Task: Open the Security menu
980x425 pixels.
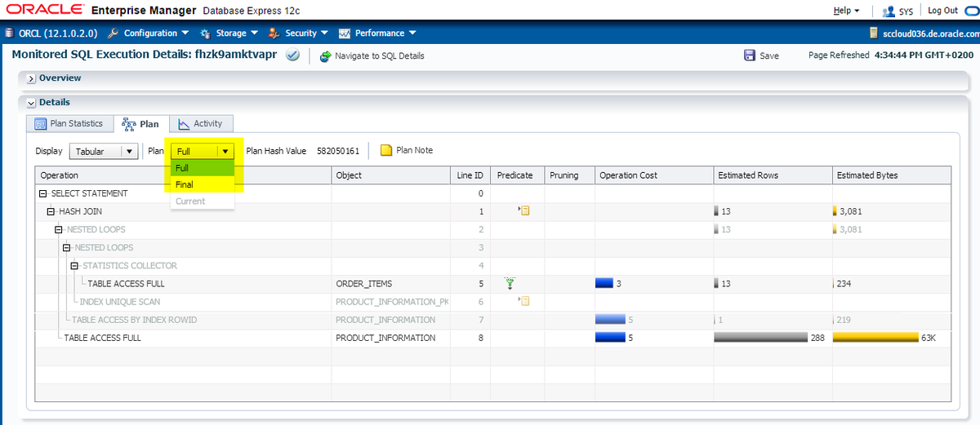Action: (x=306, y=33)
